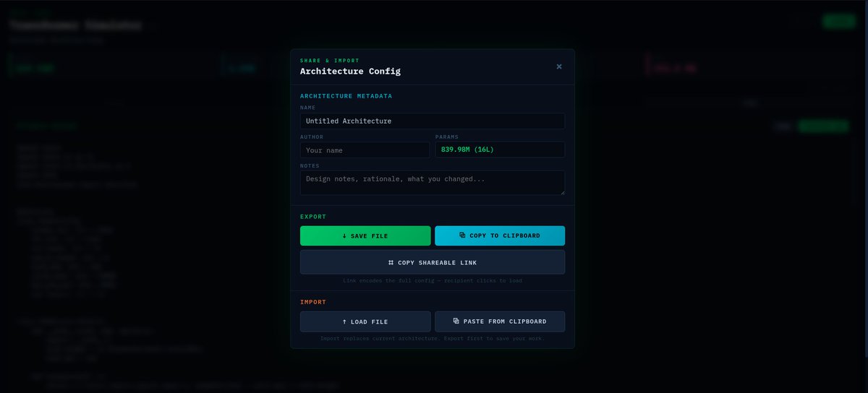This screenshot has width=868, height=393.
Task: Click Copy Shareable Link button
Action: coord(433,262)
